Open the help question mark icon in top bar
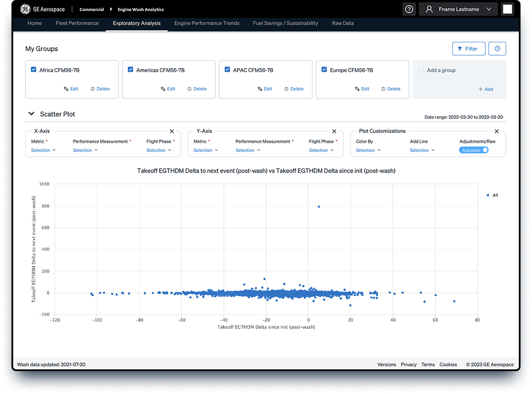532x394 pixels. [x=409, y=9]
